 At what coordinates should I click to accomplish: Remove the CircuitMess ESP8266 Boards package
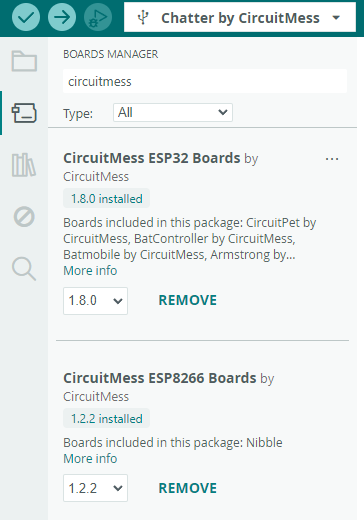coord(188,488)
